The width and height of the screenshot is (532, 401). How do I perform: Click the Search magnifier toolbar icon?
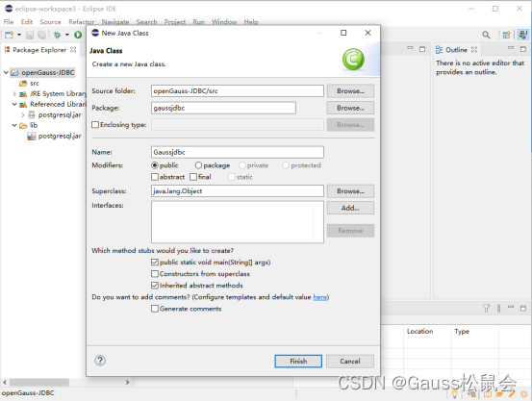click(x=486, y=35)
